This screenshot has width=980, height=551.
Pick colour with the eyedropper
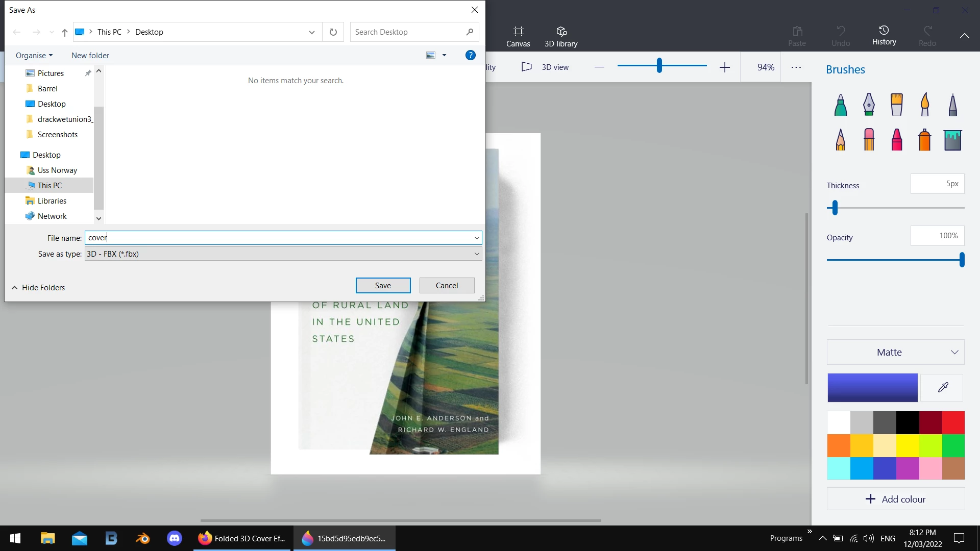tap(942, 387)
